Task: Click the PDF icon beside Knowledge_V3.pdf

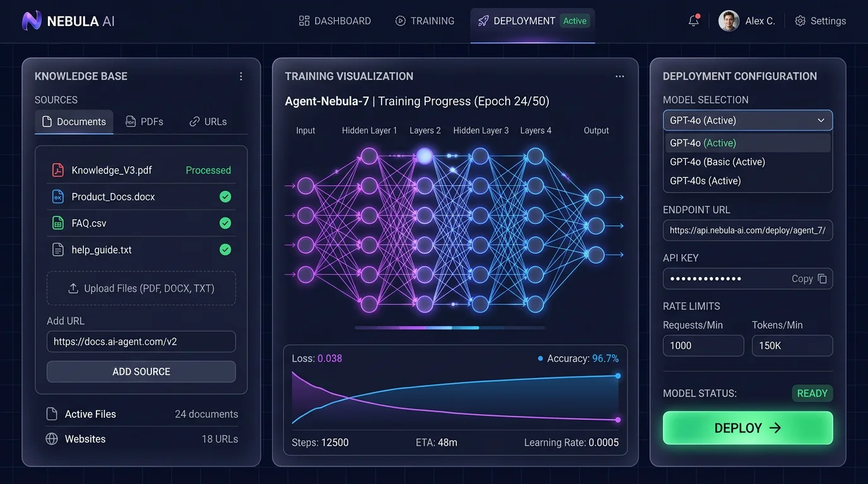Action: [58, 170]
